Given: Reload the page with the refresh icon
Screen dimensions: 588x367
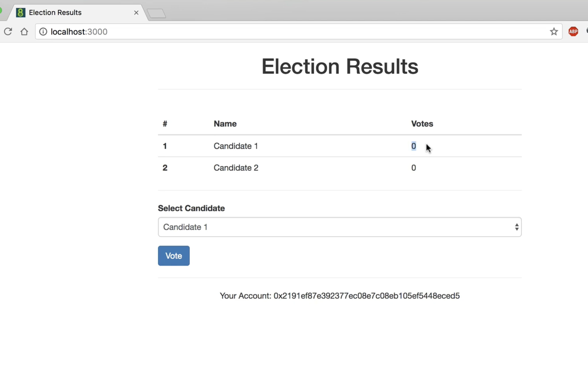Looking at the screenshot, I should pyautogui.click(x=8, y=32).
